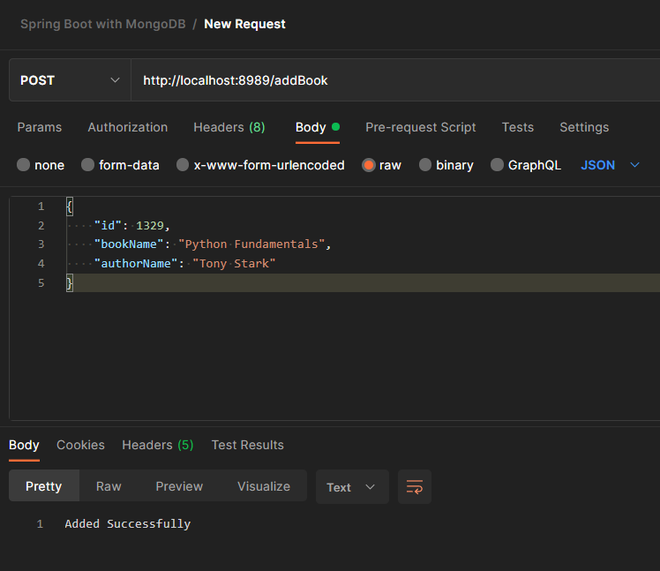Show the response Cookies tab

tap(80, 445)
